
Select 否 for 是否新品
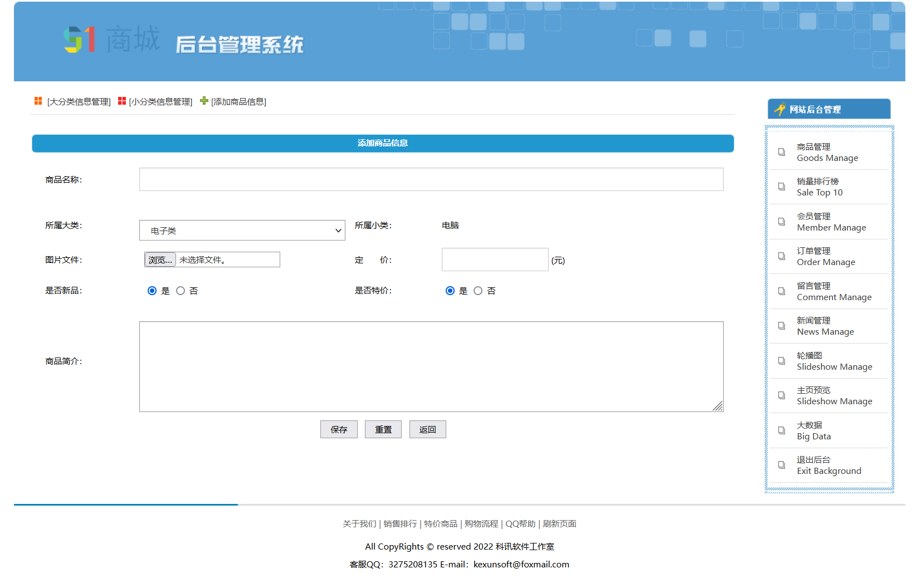(x=181, y=290)
